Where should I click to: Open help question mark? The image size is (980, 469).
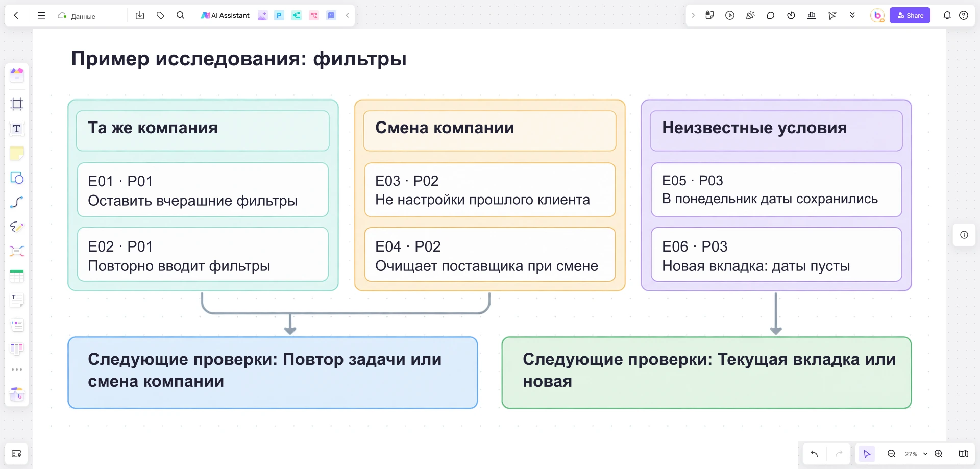click(964, 15)
